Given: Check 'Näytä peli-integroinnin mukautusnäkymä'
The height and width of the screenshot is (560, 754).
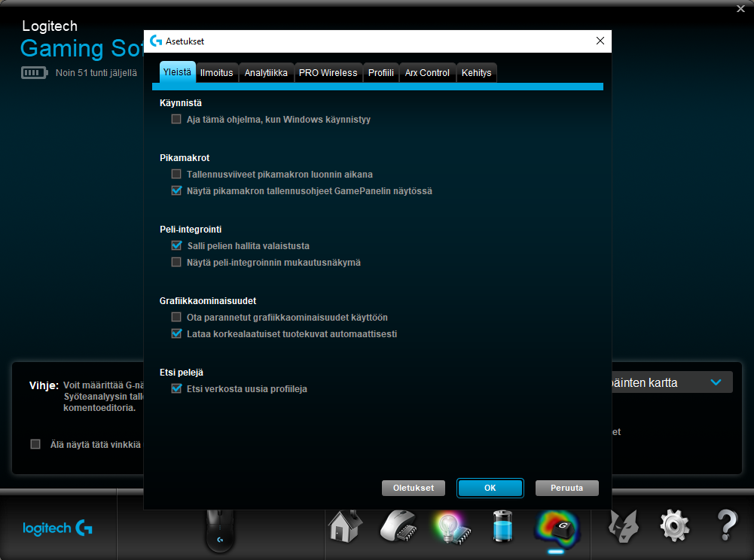Looking at the screenshot, I should [176, 263].
